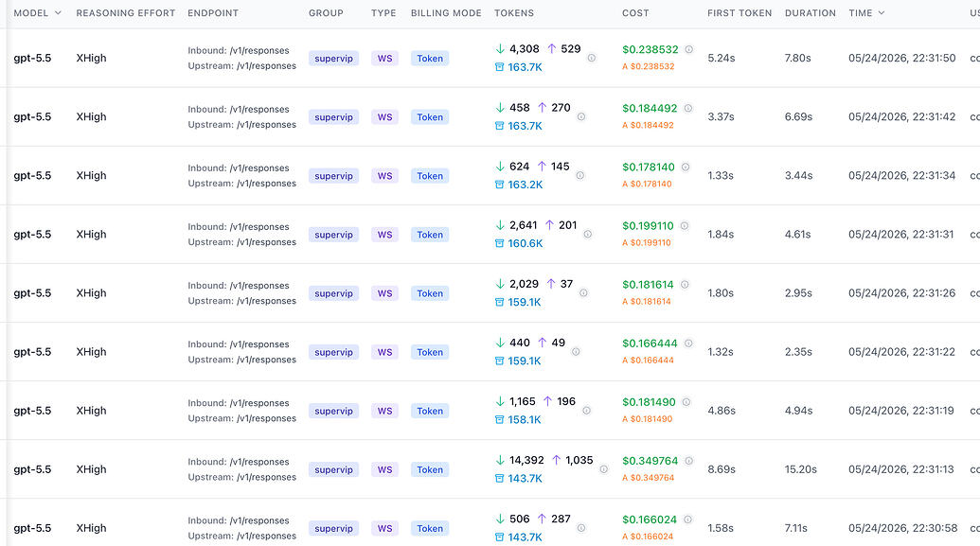
Task: Click the cache icon next to 163.2K
Action: coord(499,185)
